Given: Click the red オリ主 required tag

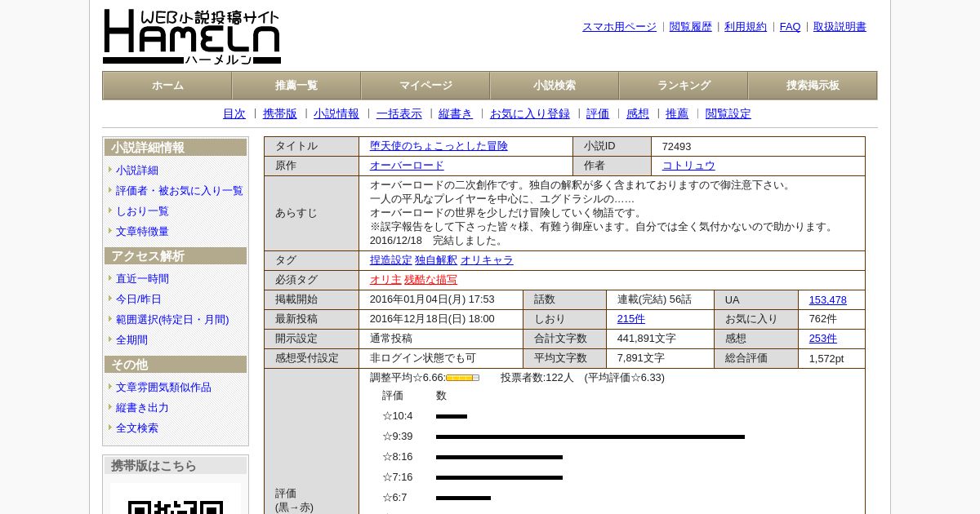Looking at the screenshot, I should [385, 280].
